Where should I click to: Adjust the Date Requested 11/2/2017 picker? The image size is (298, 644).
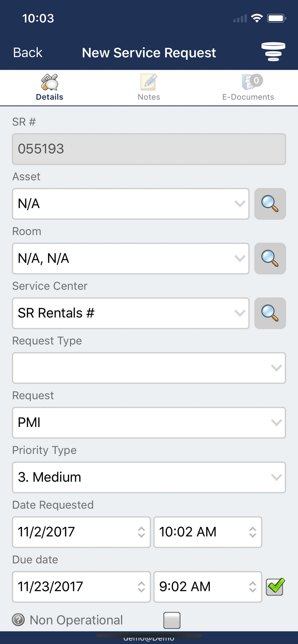81,532
